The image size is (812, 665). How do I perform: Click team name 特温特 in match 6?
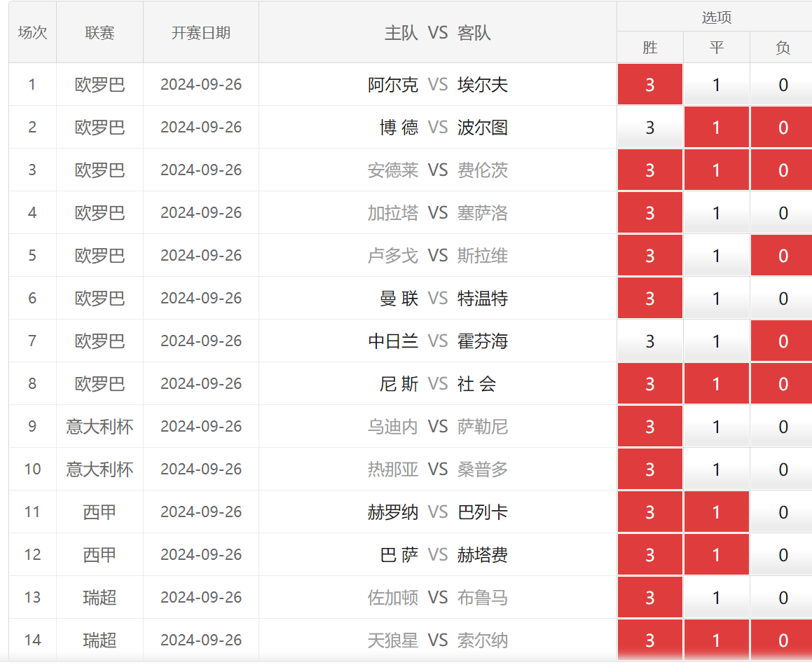[x=483, y=299]
